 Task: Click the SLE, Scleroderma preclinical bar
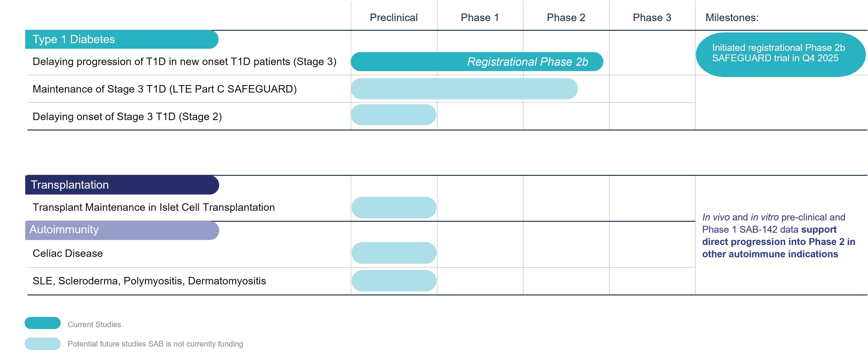pos(394,281)
